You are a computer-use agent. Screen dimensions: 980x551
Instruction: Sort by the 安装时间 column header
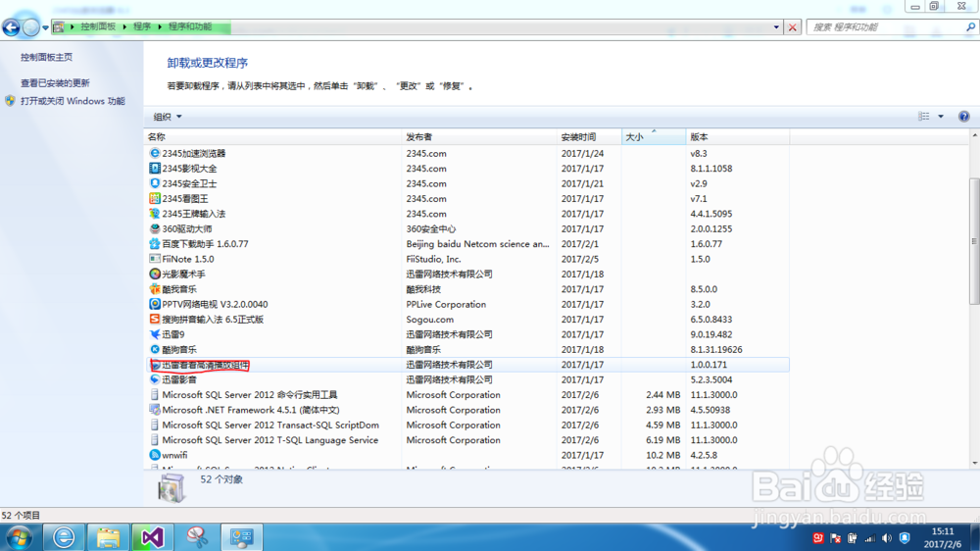[589, 137]
